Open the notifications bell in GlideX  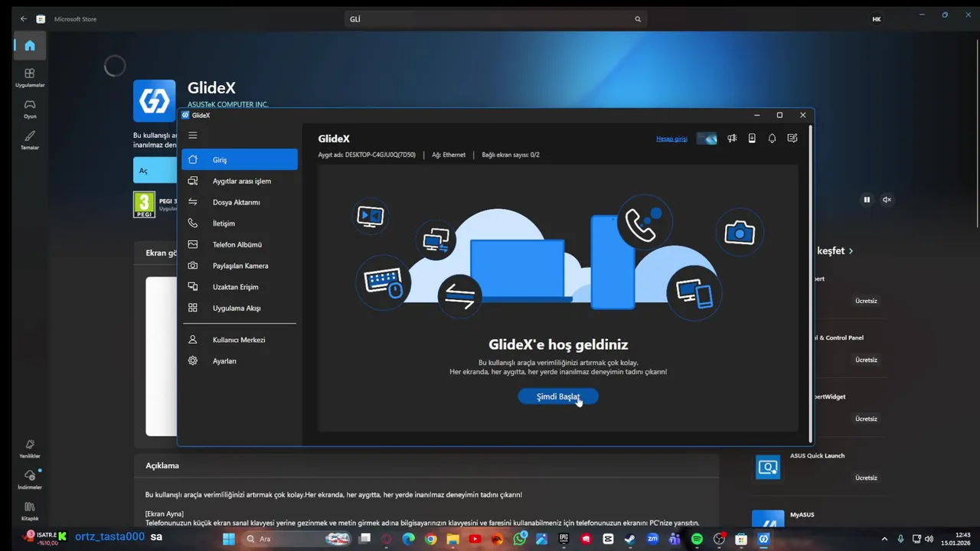point(772,139)
